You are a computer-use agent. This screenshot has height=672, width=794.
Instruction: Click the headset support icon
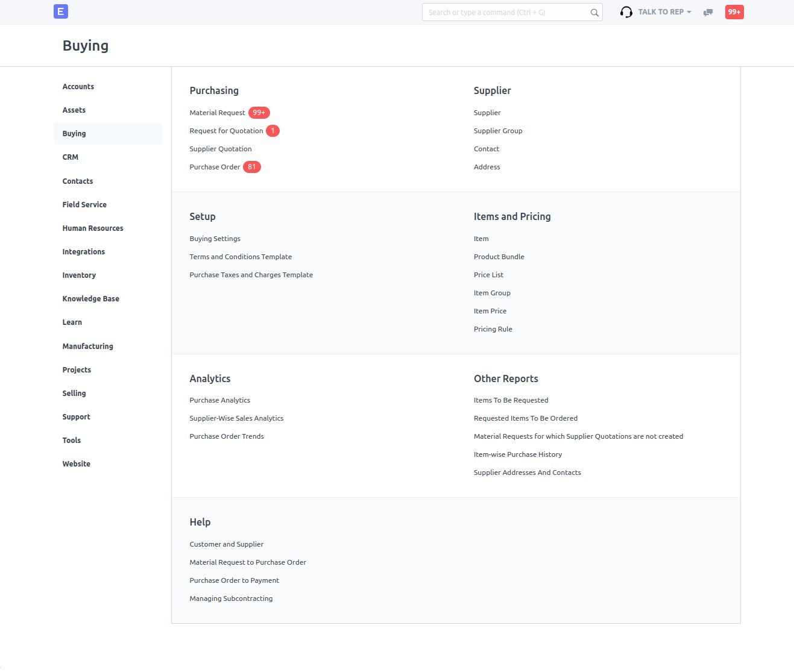(626, 12)
